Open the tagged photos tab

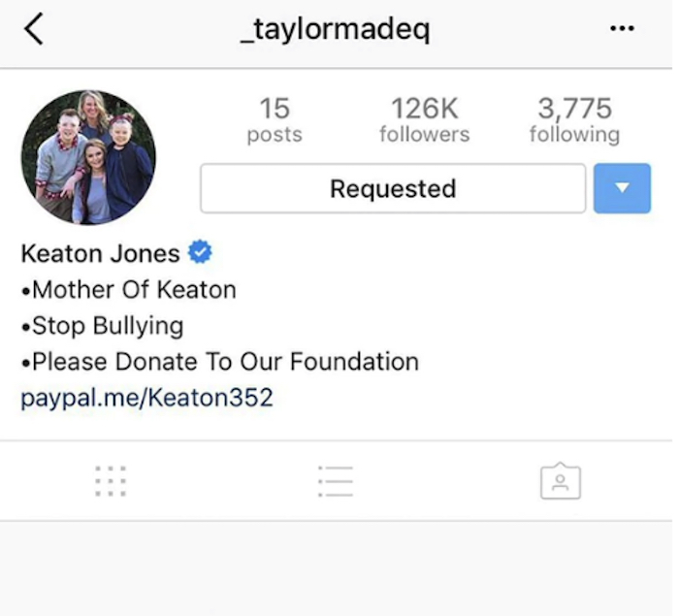[561, 481]
